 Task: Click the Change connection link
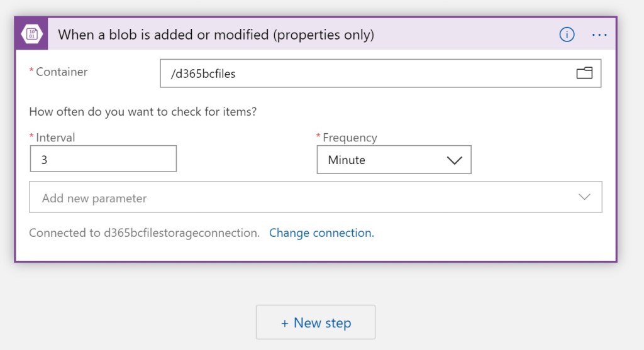pyautogui.click(x=321, y=233)
